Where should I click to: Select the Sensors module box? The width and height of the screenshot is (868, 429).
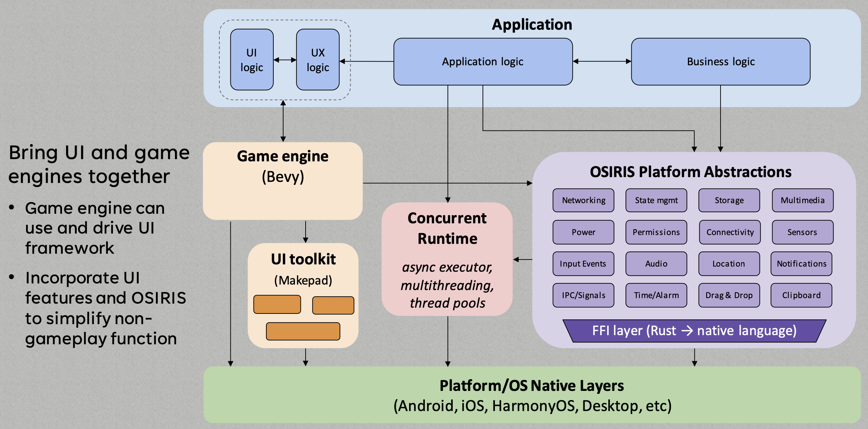(802, 232)
